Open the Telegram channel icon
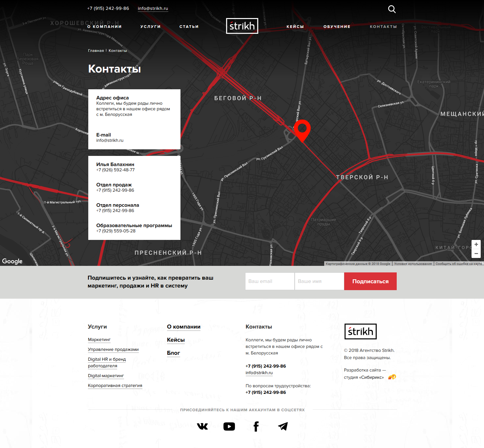 (283, 426)
